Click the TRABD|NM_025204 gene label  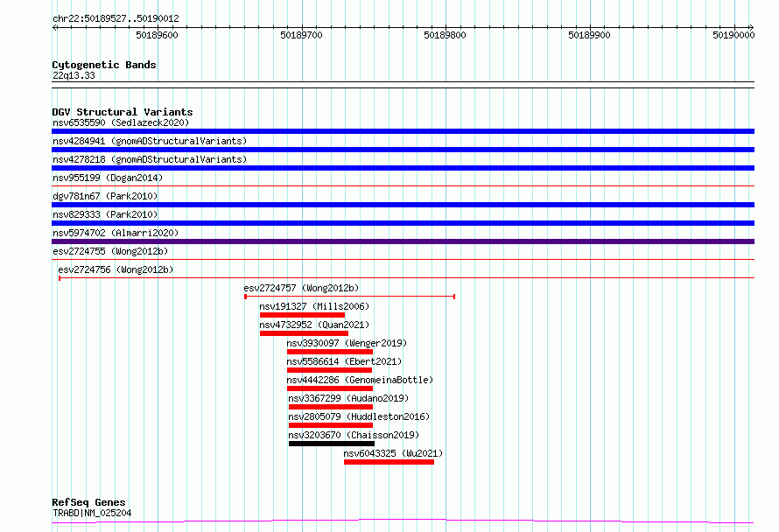pos(92,513)
